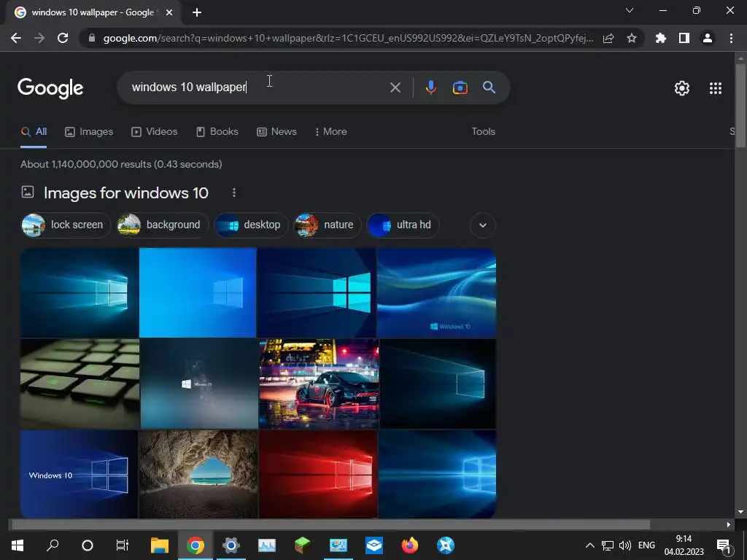Open Google quick settings gear
The width and height of the screenshot is (747, 560).
point(682,88)
